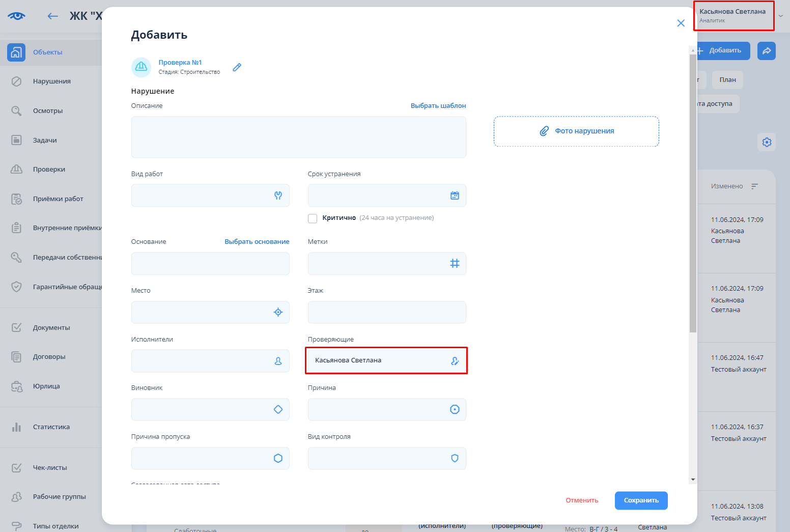Click the wrench icon in Вид работ field
The height and width of the screenshot is (532, 790).
pyautogui.click(x=278, y=195)
